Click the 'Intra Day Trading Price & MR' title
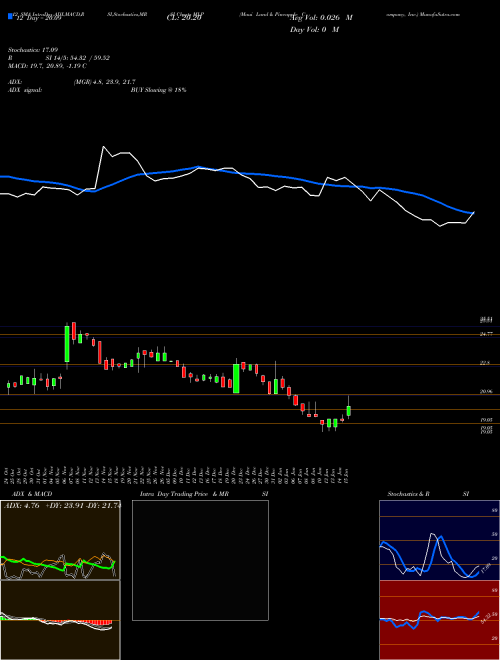Viewport: 500px width, 660px height. (x=184, y=494)
